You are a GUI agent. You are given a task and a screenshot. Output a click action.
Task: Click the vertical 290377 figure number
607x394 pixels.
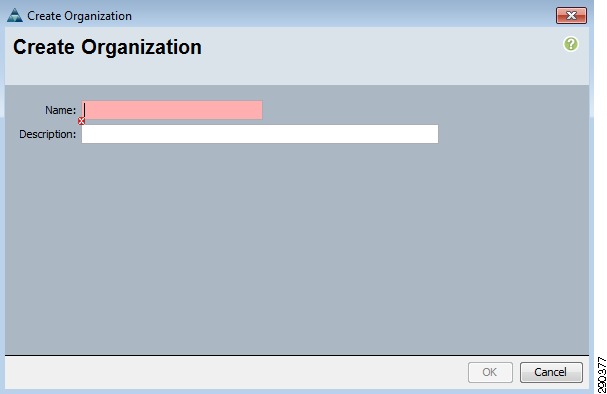coord(602,375)
